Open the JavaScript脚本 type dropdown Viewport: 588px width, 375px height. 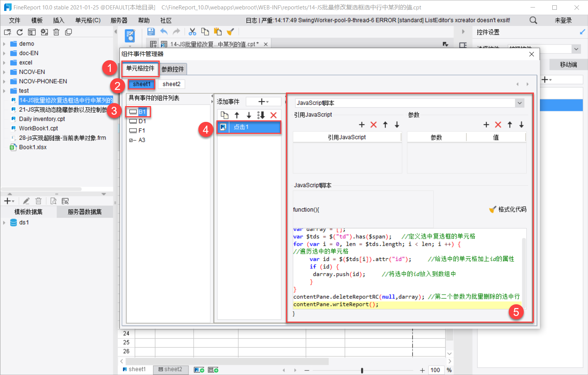point(519,103)
